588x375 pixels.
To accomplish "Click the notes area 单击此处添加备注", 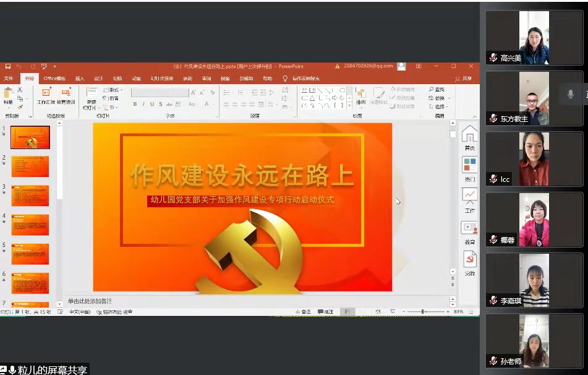I will click(x=90, y=301).
